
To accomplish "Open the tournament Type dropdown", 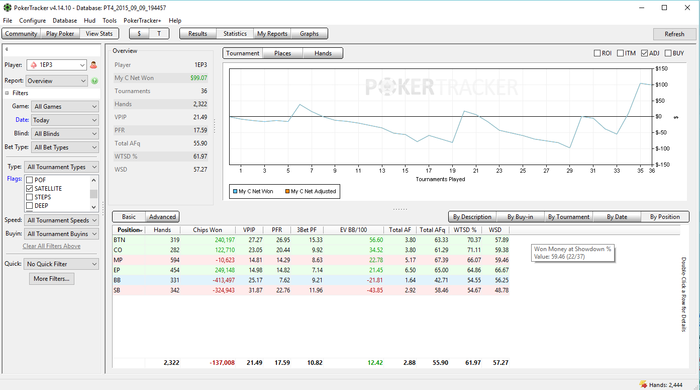I will (x=62, y=167).
